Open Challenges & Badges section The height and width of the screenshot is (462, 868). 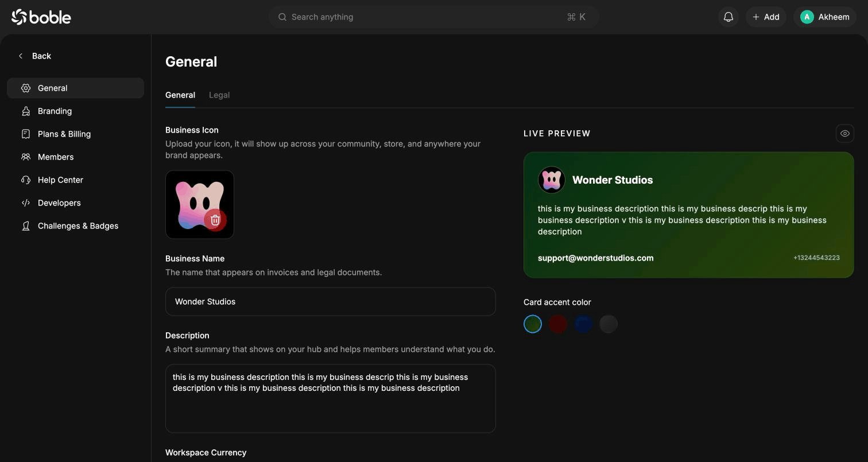pos(75,226)
